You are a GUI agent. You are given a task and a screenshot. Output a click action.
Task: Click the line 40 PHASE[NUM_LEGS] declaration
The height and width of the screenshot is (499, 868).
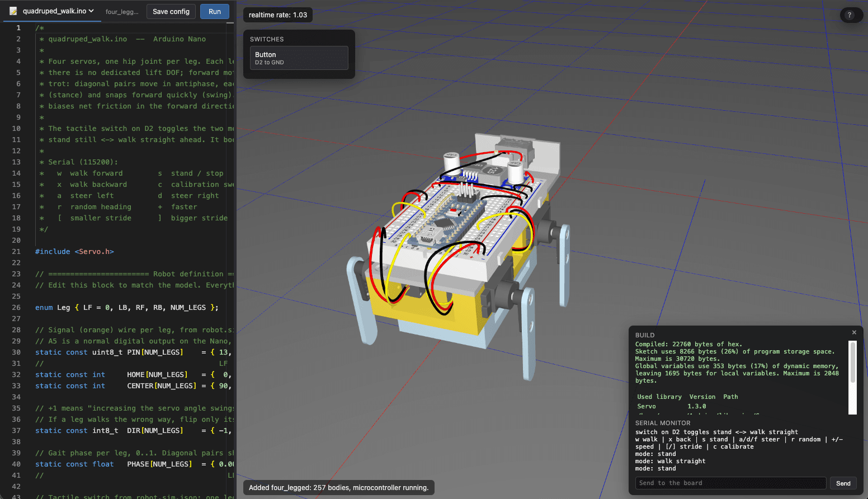tap(134, 464)
